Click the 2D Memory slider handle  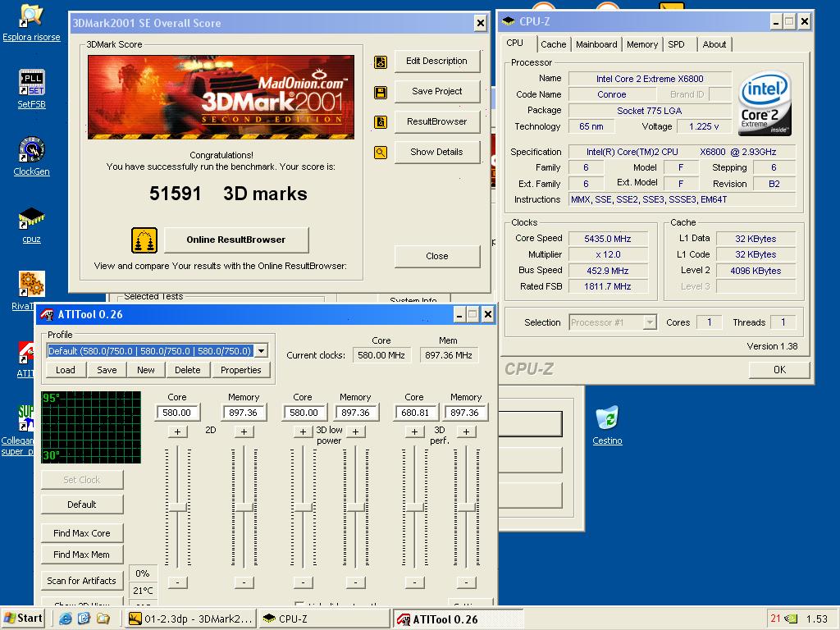tap(244, 507)
